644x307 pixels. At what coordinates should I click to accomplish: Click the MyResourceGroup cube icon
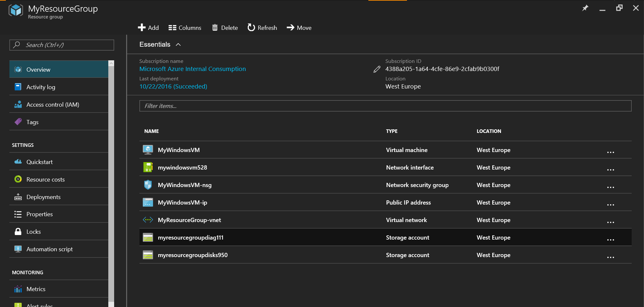click(16, 10)
